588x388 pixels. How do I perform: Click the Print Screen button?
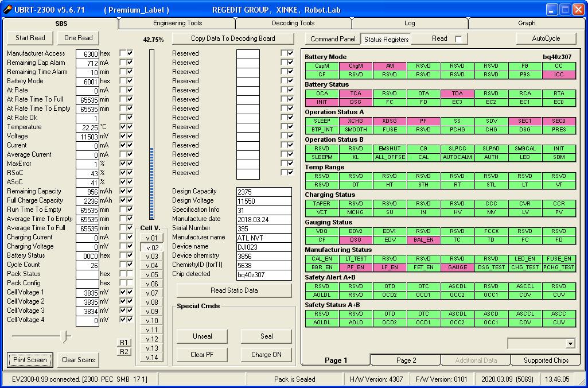coord(30,360)
